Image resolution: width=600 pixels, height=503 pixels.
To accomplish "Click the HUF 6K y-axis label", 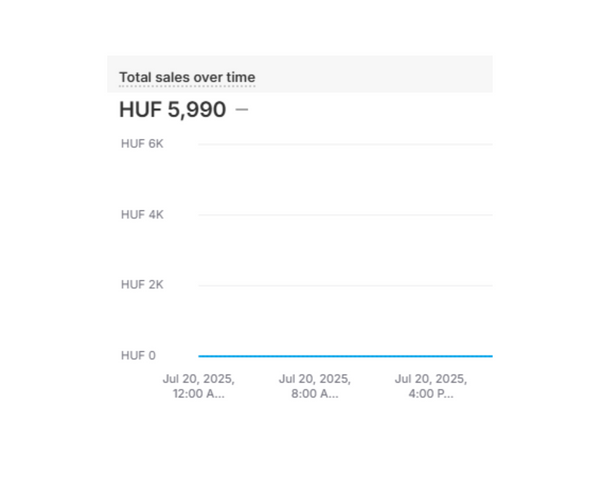I will pyautogui.click(x=142, y=144).
